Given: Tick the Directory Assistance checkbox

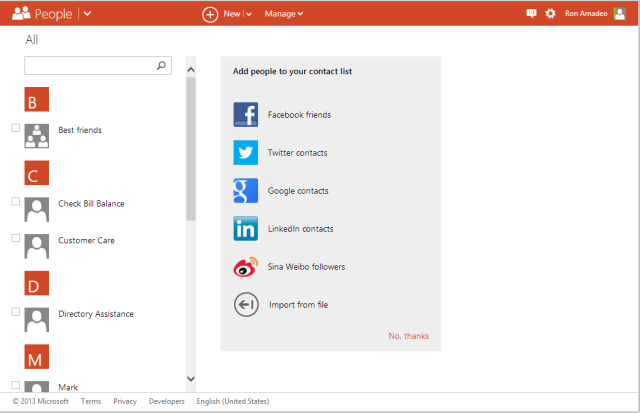Looking at the screenshot, I should tap(16, 312).
